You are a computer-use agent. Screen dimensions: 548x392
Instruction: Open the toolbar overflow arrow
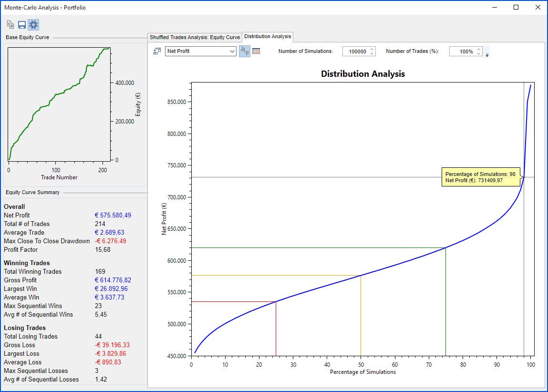pos(487,55)
